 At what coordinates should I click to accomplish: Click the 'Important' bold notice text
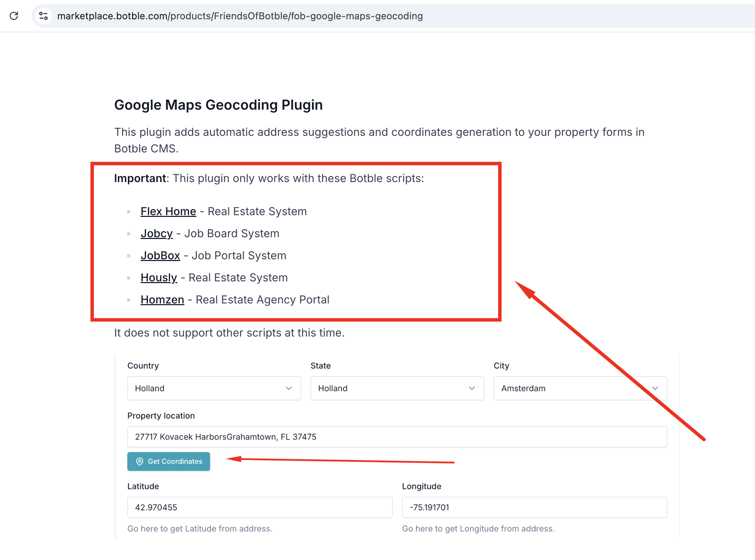point(140,178)
